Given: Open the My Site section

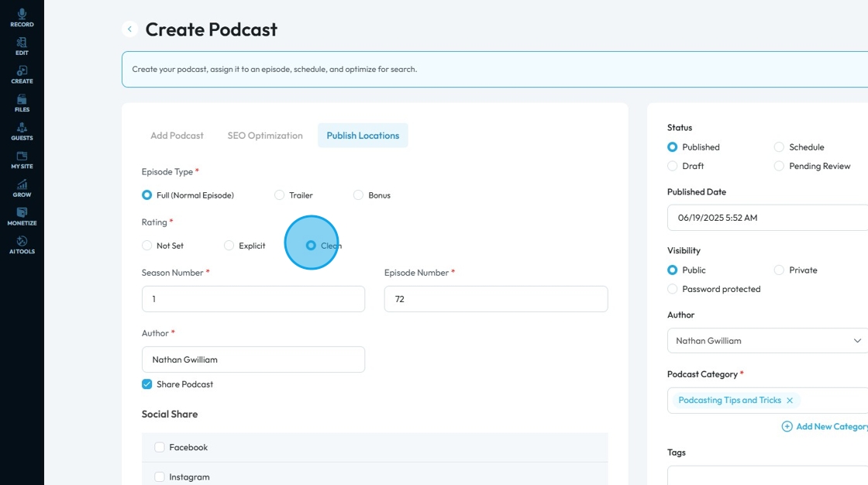Looking at the screenshot, I should click(22, 160).
